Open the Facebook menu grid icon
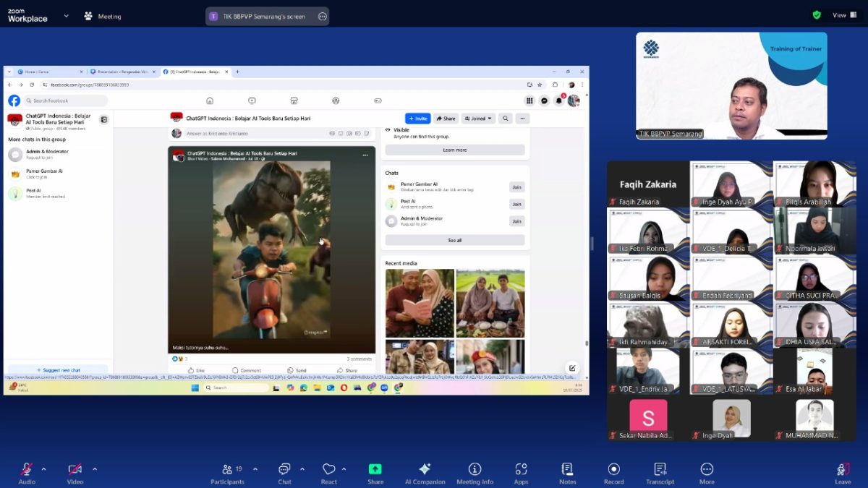 [x=530, y=100]
